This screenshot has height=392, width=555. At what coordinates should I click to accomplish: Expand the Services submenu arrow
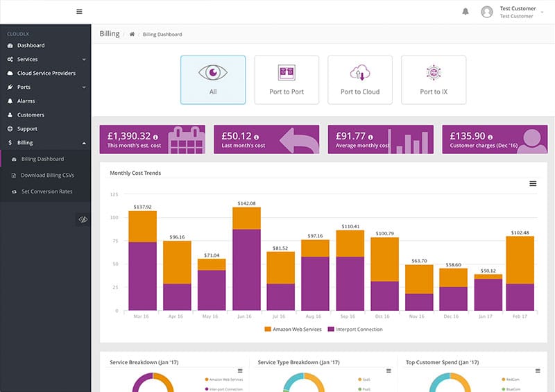84,60
